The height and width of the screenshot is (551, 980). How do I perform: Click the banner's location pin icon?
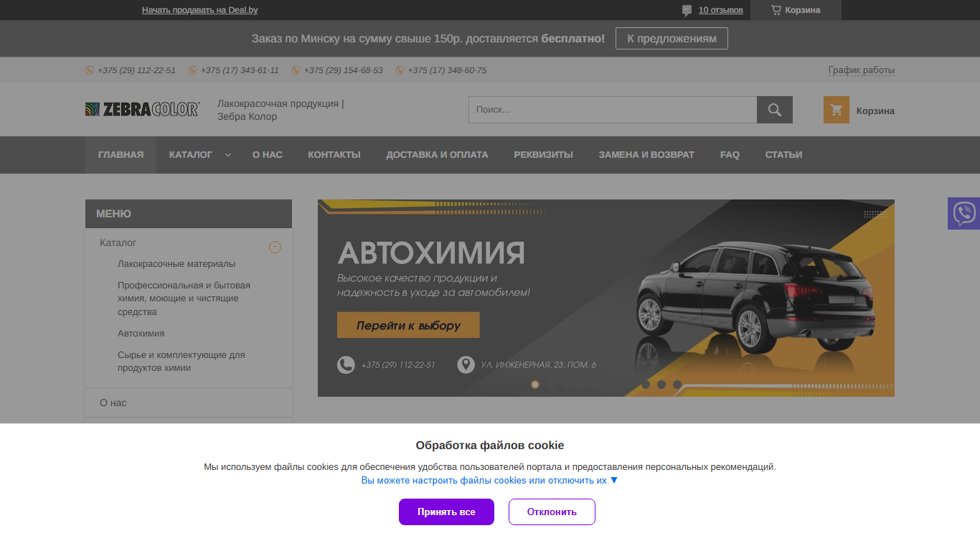point(466,364)
